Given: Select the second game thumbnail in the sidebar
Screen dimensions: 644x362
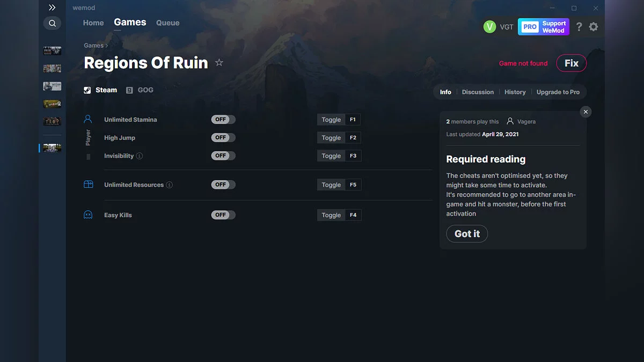Looking at the screenshot, I should click(x=52, y=69).
